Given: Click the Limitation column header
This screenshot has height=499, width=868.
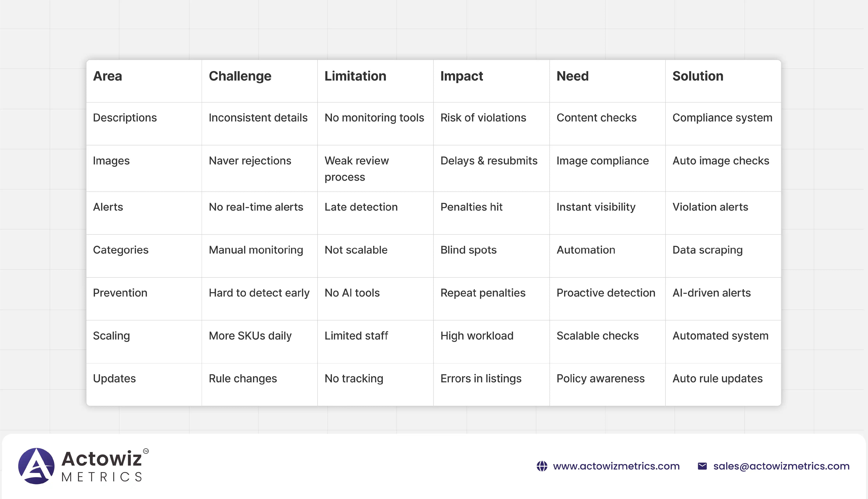Looking at the screenshot, I should (x=355, y=76).
